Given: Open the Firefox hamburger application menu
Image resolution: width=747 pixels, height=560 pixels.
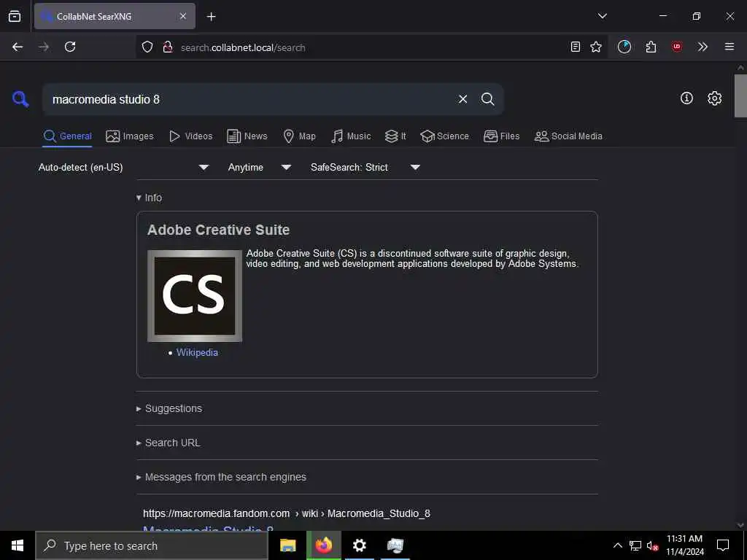Looking at the screenshot, I should pyautogui.click(x=729, y=47).
